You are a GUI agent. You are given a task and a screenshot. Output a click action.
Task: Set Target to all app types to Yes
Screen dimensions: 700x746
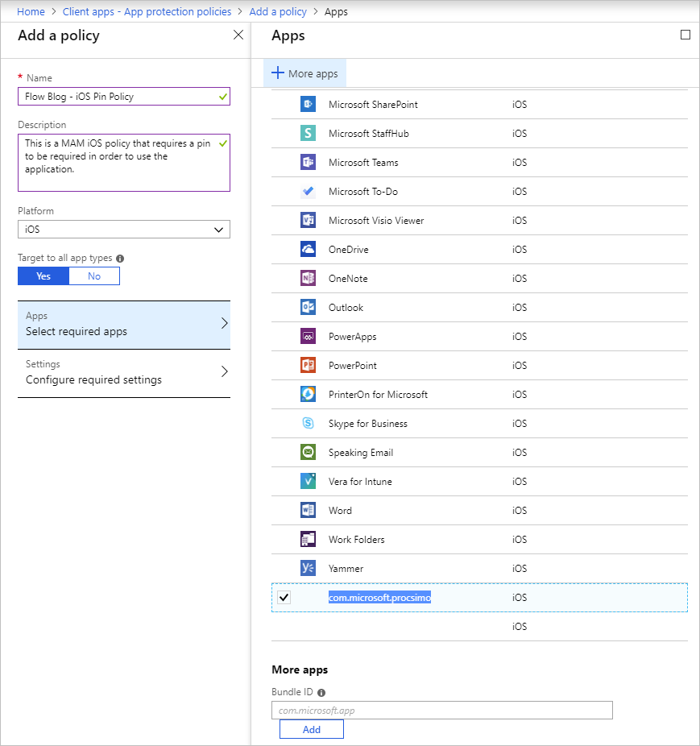click(43, 276)
